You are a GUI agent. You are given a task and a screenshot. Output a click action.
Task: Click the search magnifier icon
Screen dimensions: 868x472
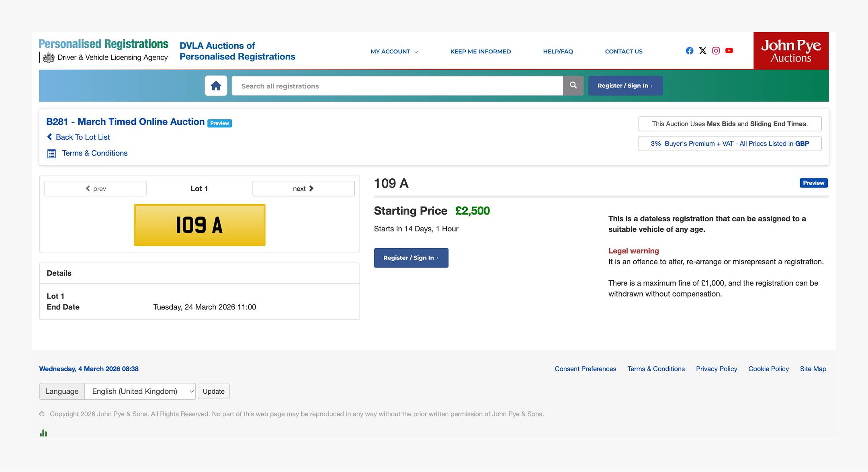[573, 85]
